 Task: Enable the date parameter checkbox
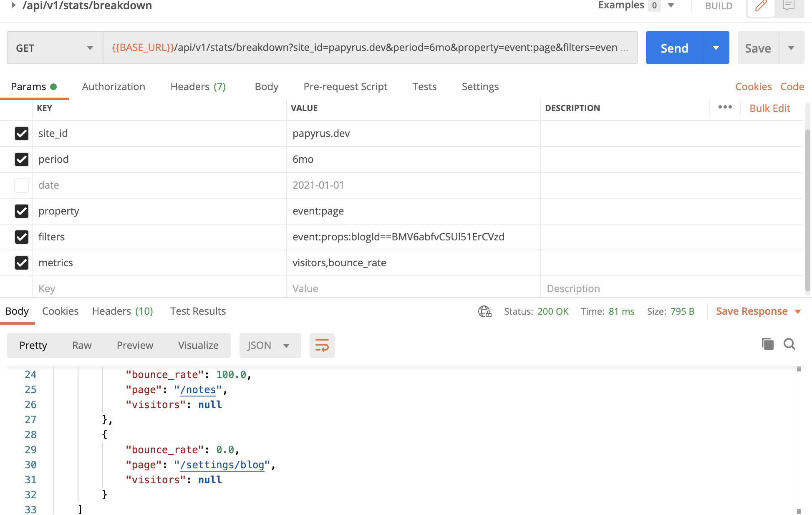click(21, 185)
